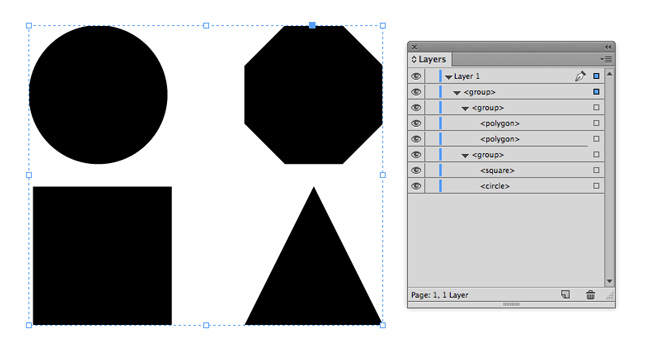Click the pen icon on Layer 1

(x=580, y=76)
